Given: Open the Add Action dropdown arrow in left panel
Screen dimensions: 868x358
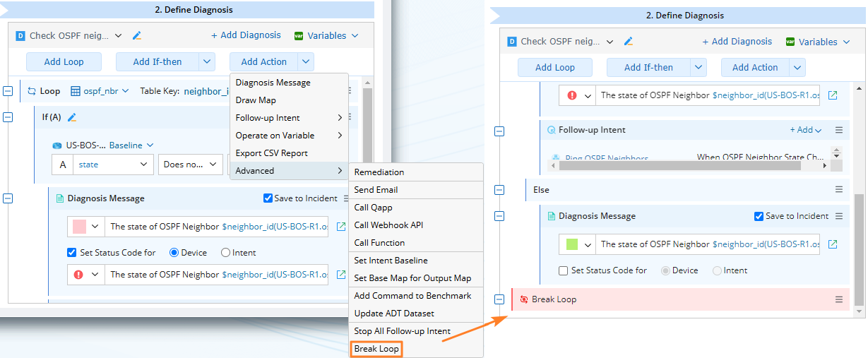Looking at the screenshot, I should click(305, 62).
